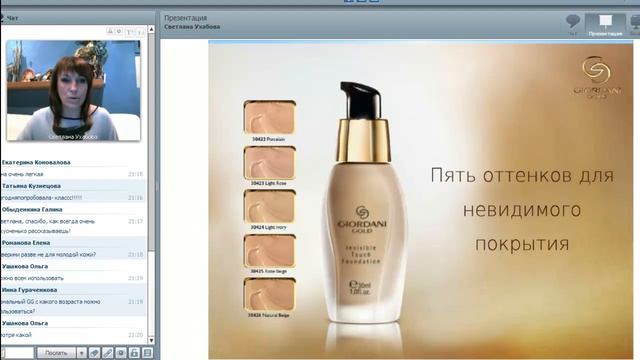Select chat sender Обыденнова Галина
The width and height of the screenshot is (640, 360).
[x=32, y=210]
